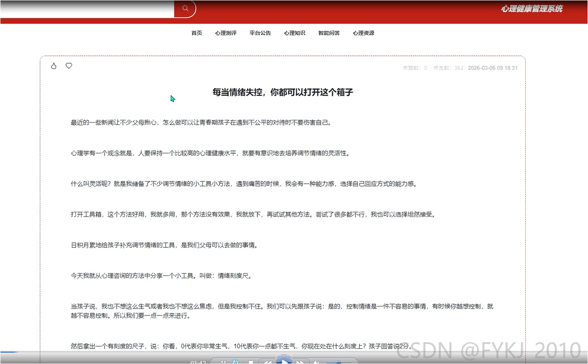Open the 智能问答 navigation item
This screenshot has height=364, width=588.
coord(329,33)
